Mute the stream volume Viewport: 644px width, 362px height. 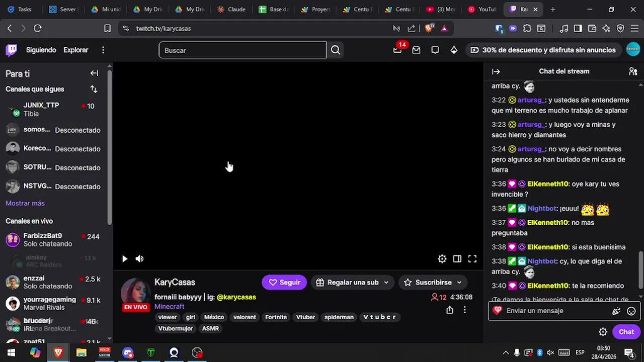pyautogui.click(x=140, y=259)
